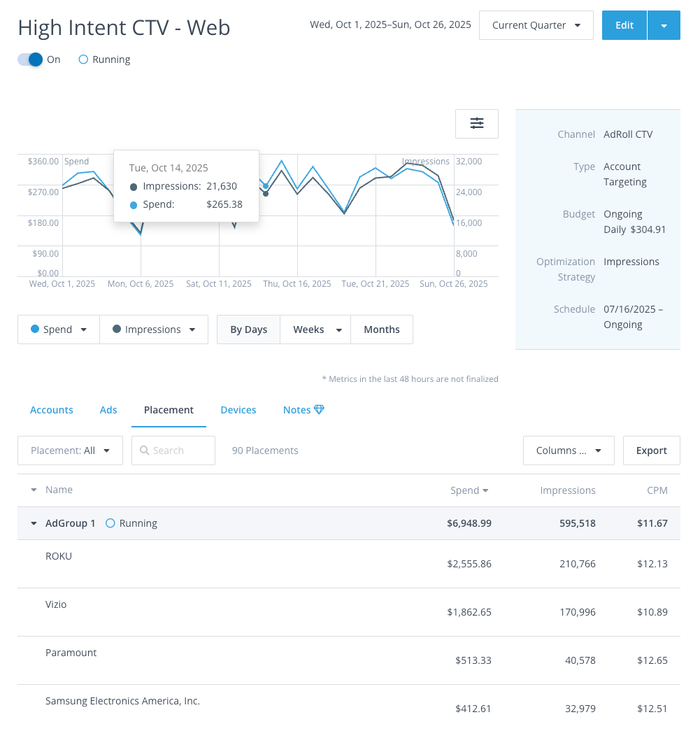Switch chart grouping to Months
Screen dimensions: 700x731
click(x=381, y=329)
